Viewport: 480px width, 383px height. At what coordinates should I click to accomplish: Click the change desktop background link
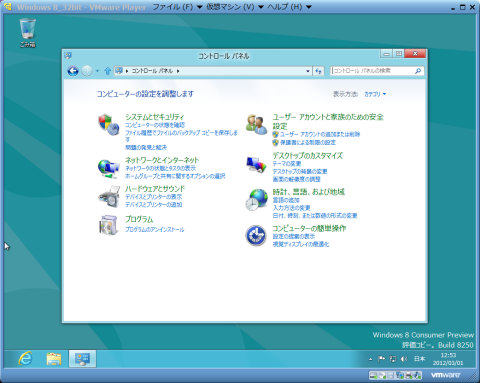(x=300, y=171)
